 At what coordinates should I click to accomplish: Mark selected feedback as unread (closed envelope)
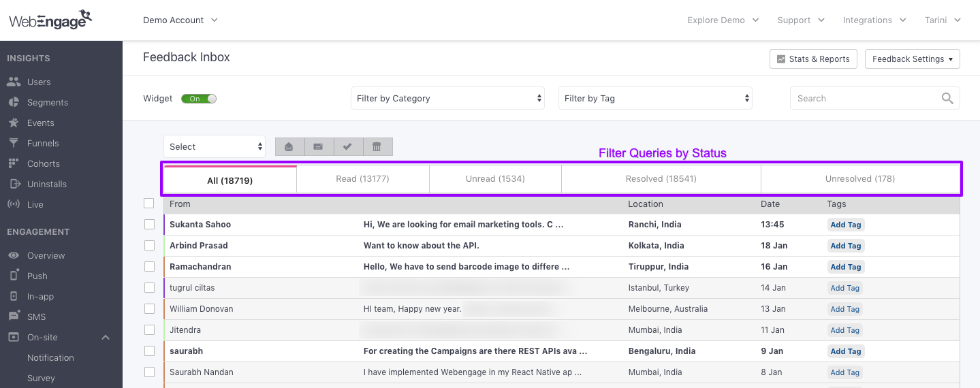pyautogui.click(x=319, y=146)
